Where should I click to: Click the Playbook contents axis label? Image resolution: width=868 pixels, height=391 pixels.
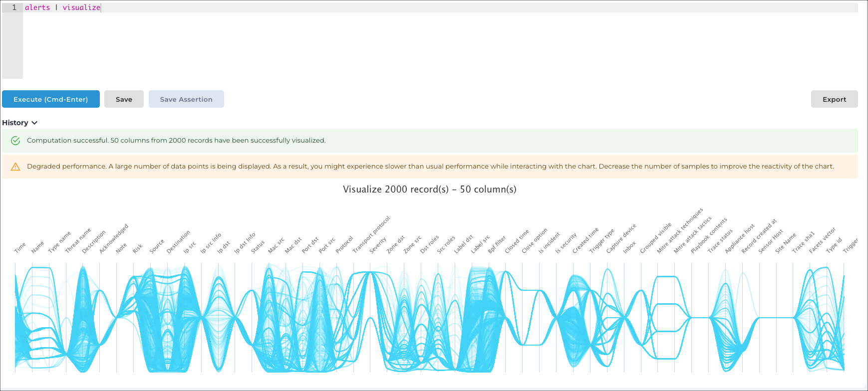[709, 235]
